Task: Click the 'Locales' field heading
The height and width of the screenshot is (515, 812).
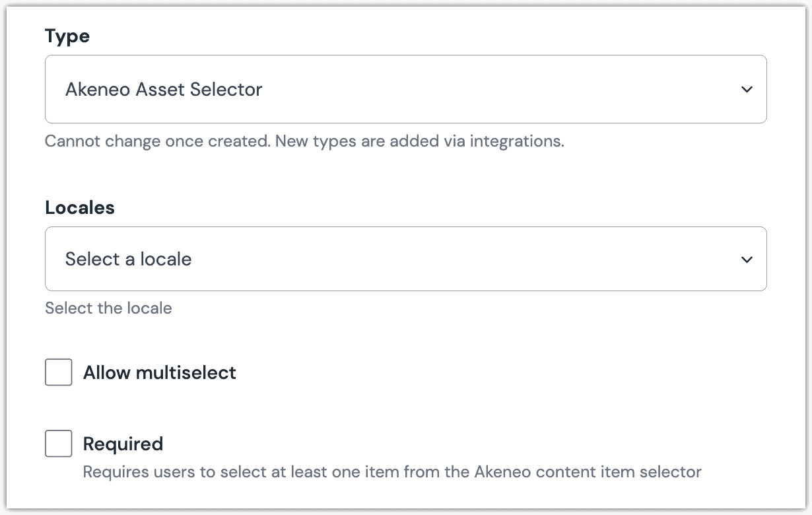Action: click(80, 207)
